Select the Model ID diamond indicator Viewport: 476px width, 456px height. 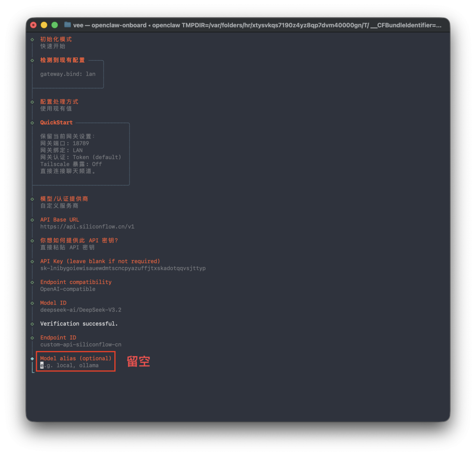point(33,302)
